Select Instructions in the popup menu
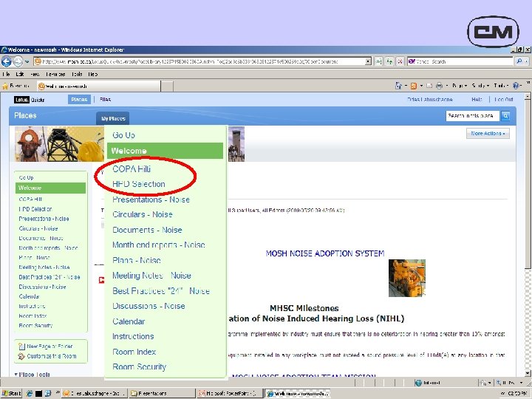This screenshot has width=532, height=399. 133,336
